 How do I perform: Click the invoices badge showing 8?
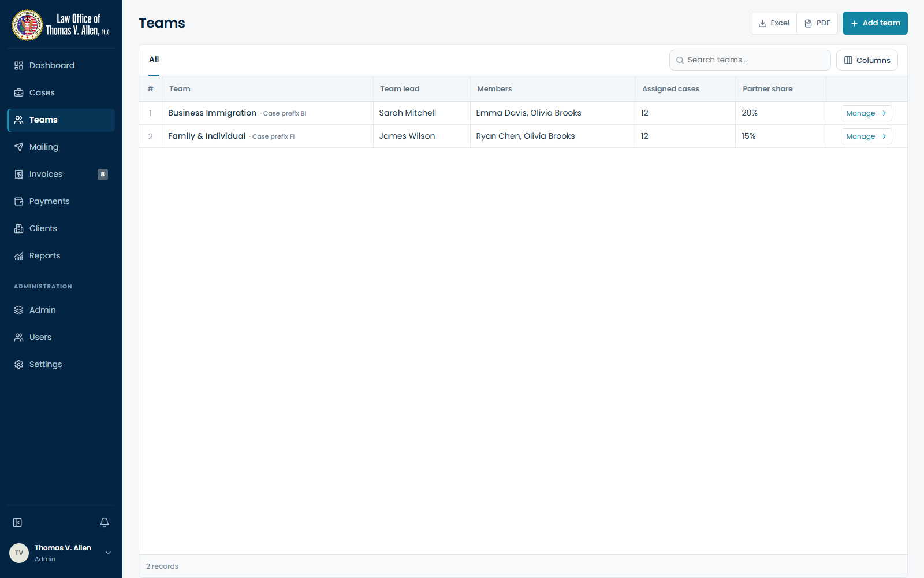click(103, 174)
